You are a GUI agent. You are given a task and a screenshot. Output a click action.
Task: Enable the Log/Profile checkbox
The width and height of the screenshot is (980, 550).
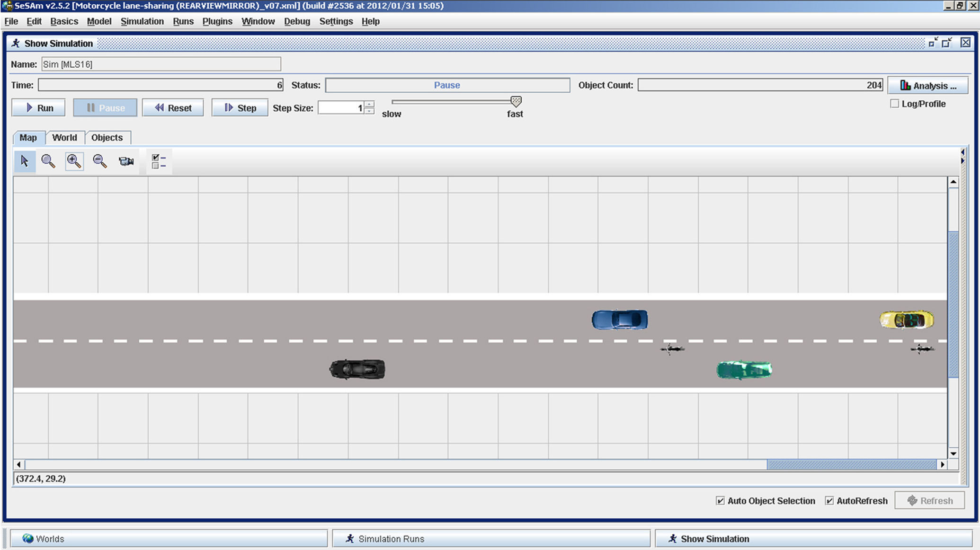894,104
